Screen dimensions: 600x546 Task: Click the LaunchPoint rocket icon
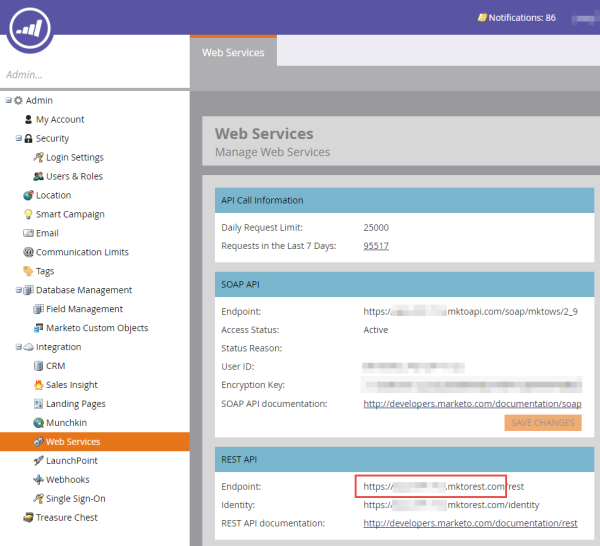tap(38, 461)
